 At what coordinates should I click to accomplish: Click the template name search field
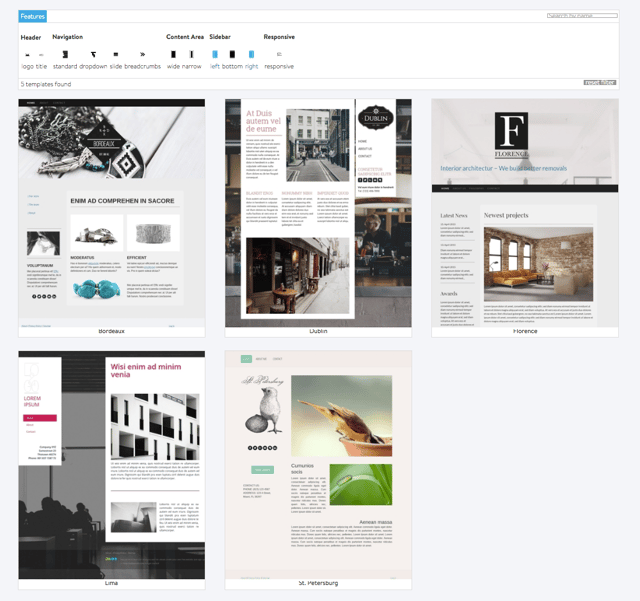click(582, 16)
